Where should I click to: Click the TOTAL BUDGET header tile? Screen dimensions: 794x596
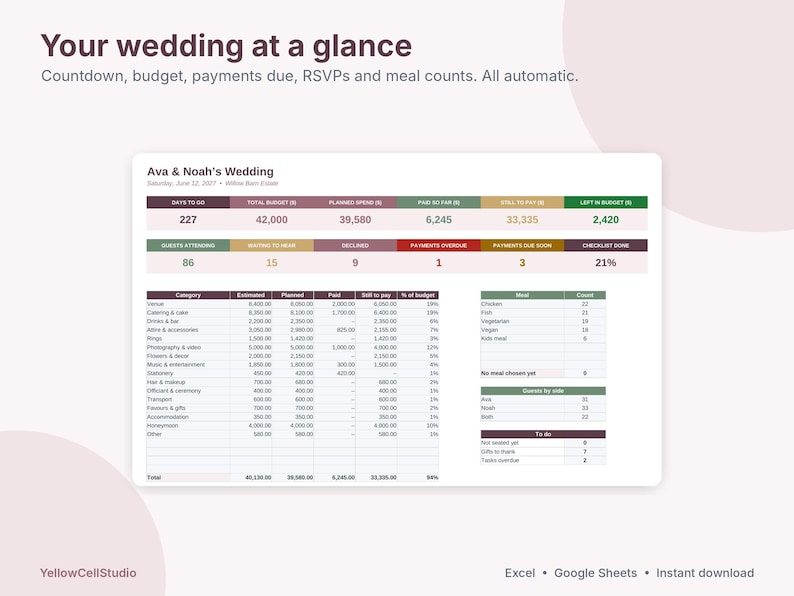pyautogui.click(x=271, y=203)
